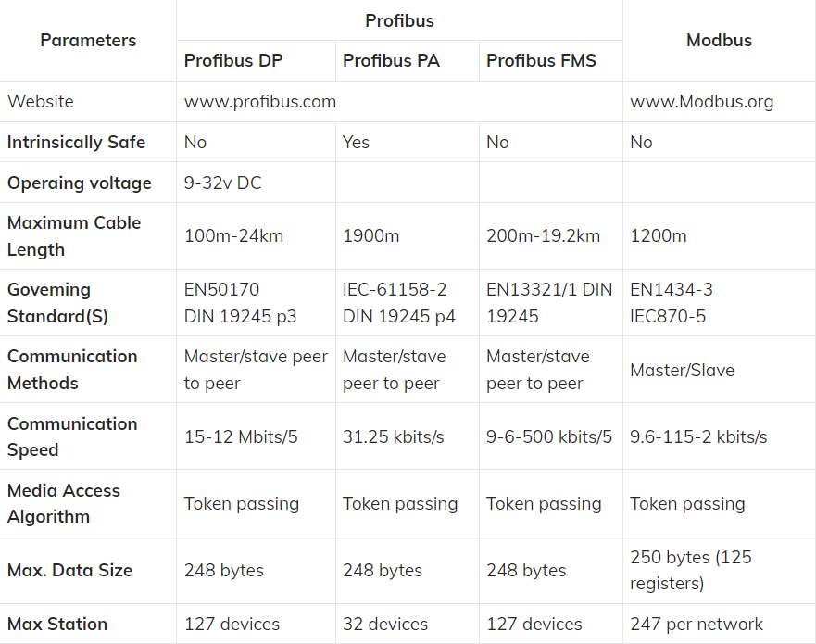Select the 247 per network cell
The width and height of the screenshot is (816, 644).
[x=697, y=624]
